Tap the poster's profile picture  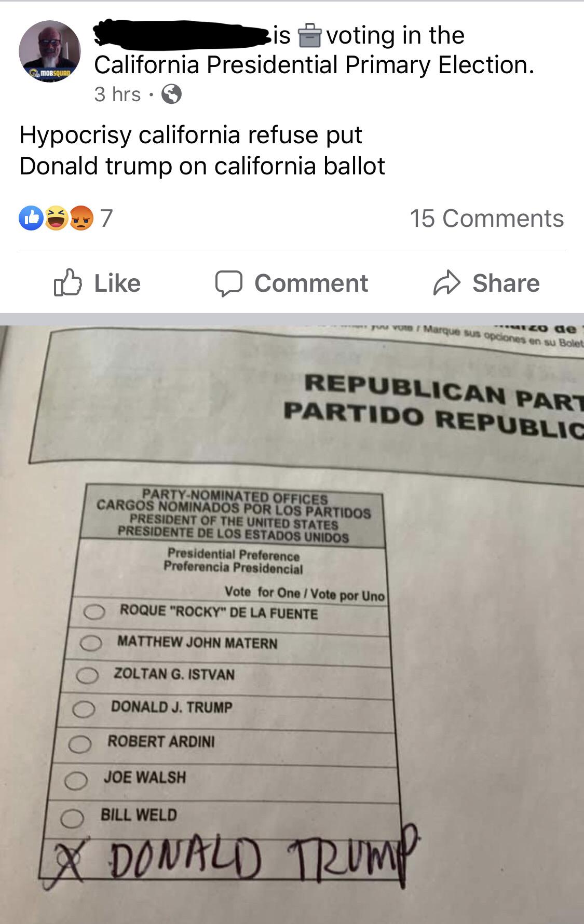point(50,51)
